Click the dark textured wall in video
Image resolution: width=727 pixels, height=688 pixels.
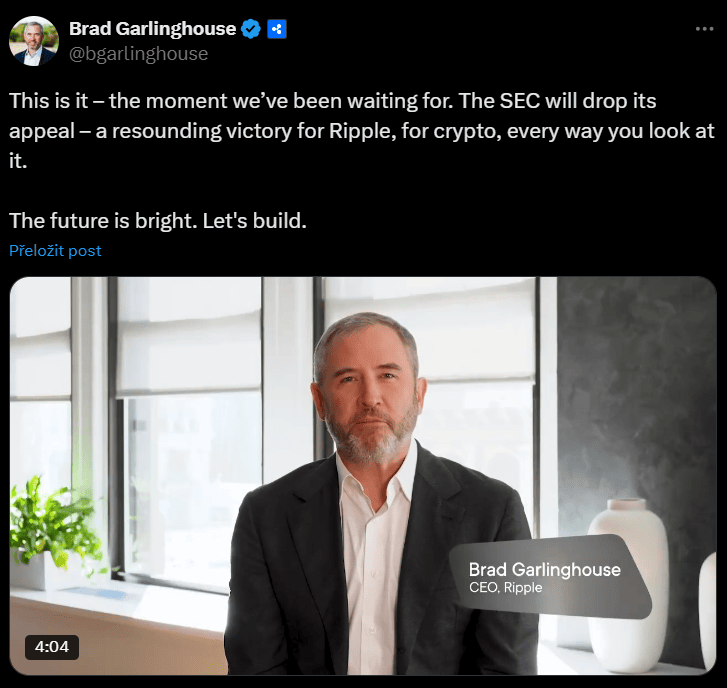click(x=640, y=380)
